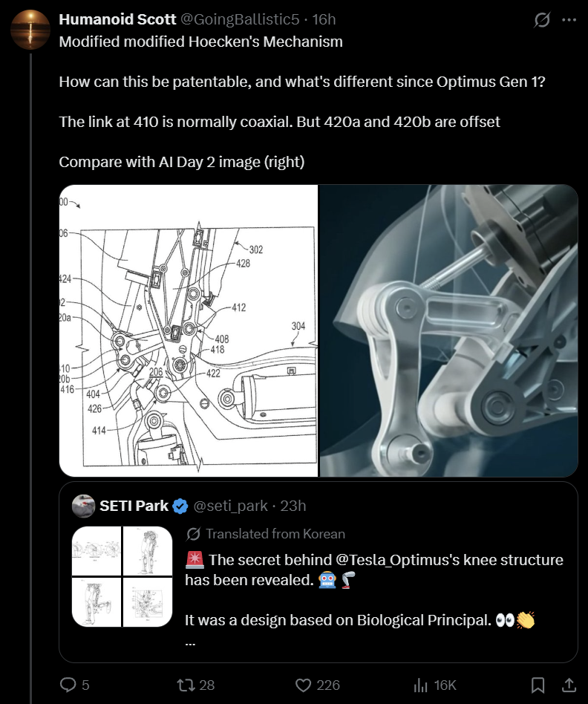
Task: Open the AI Day 2 render image
Action: (x=448, y=330)
